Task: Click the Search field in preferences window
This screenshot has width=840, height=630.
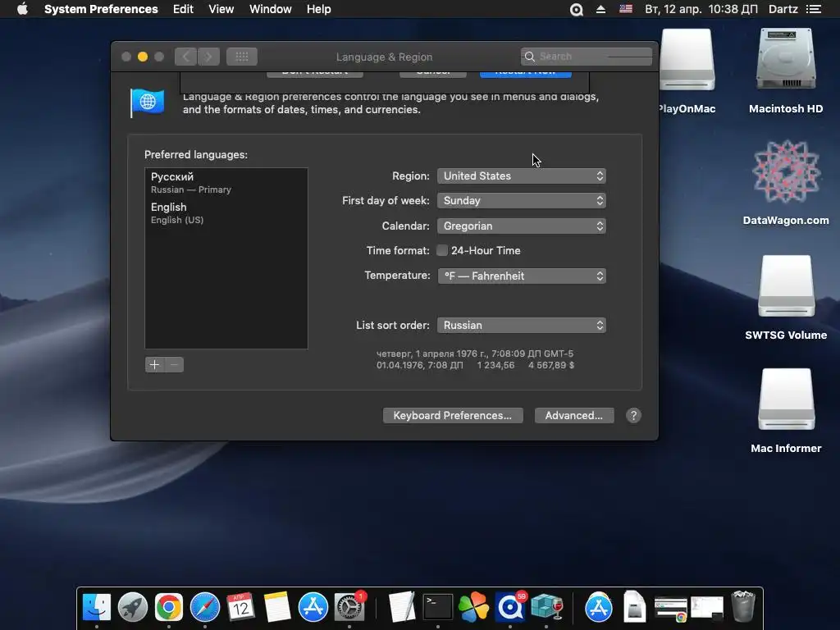Action: (586, 57)
